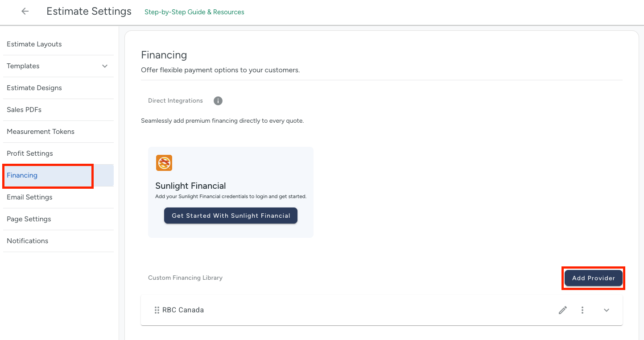The height and width of the screenshot is (340, 644).
Task: Open Email Settings page
Action: [x=29, y=197]
